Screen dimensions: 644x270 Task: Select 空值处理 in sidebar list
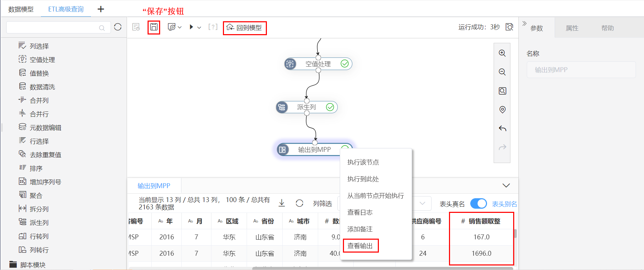pyautogui.click(x=37, y=60)
